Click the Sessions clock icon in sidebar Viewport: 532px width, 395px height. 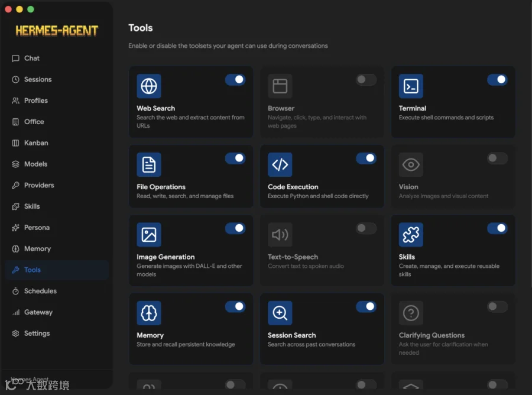pyautogui.click(x=15, y=79)
